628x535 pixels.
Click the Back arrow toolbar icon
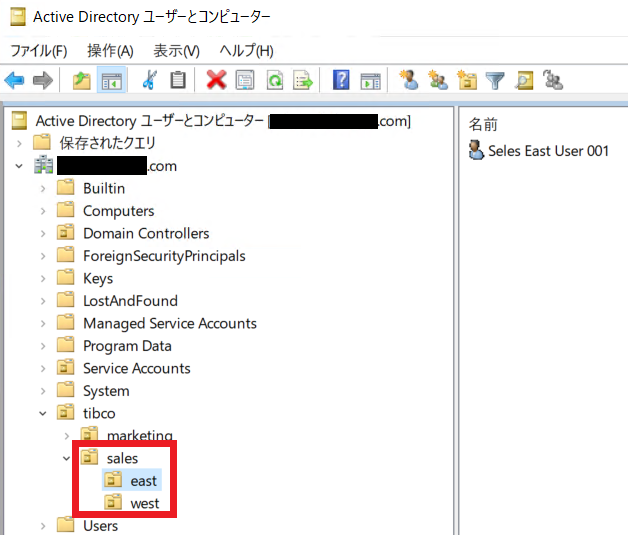pyautogui.click(x=14, y=80)
